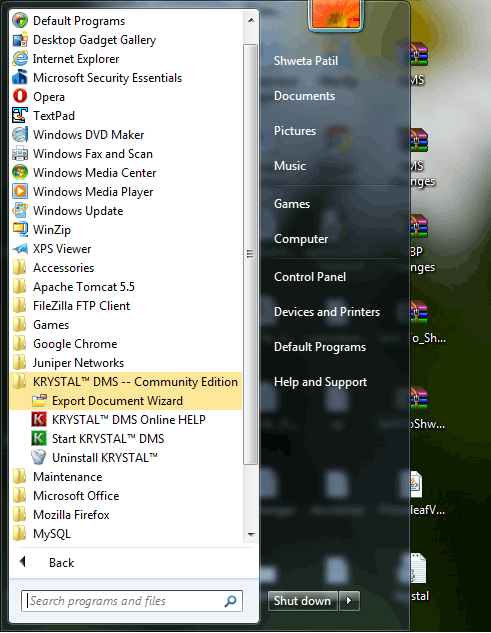Click the Back arrow icon
Screen dimensions: 491x633
(23, 562)
